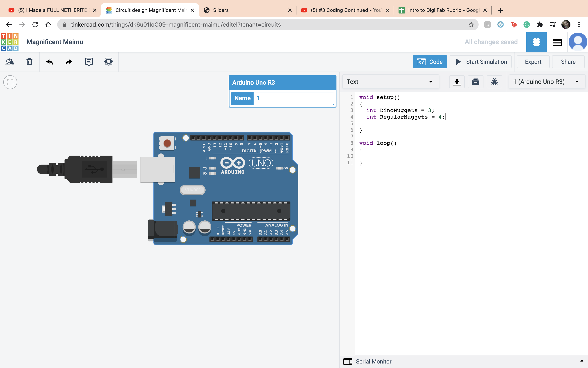Bookmark this page with star icon
This screenshot has width=588, height=368.
pos(471,25)
